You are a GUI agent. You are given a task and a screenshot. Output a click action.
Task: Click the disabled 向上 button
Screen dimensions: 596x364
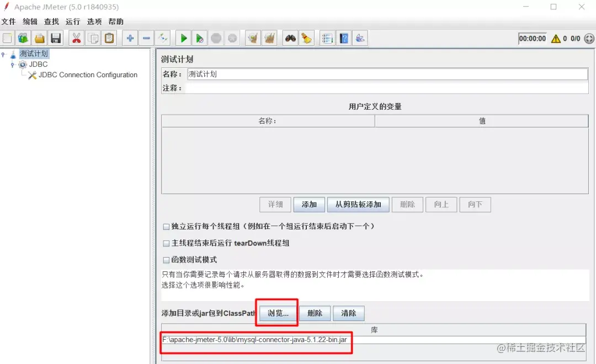click(441, 205)
